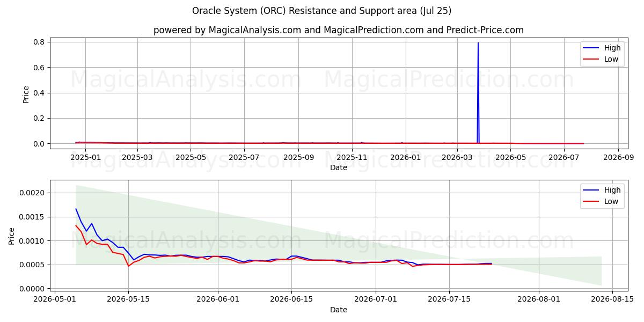
Task: Click the '0.4' y-axis tick in the top chart
Action: [x=40, y=93]
